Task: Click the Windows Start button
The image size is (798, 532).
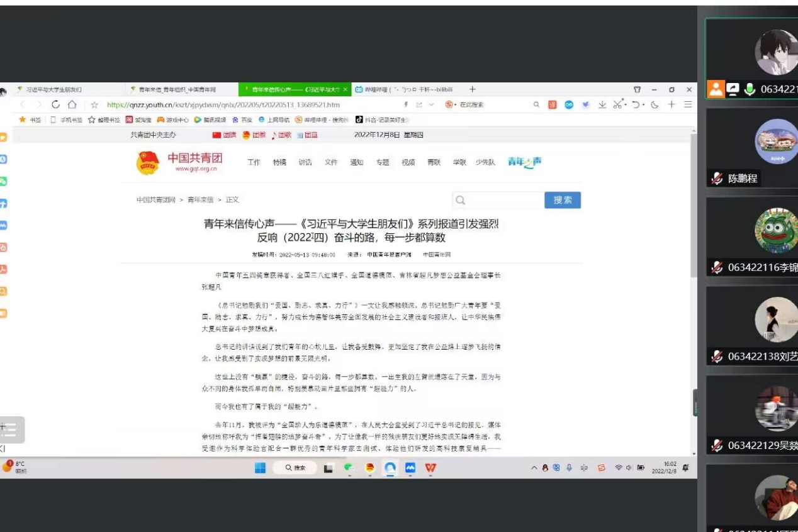Action: point(261,468)
